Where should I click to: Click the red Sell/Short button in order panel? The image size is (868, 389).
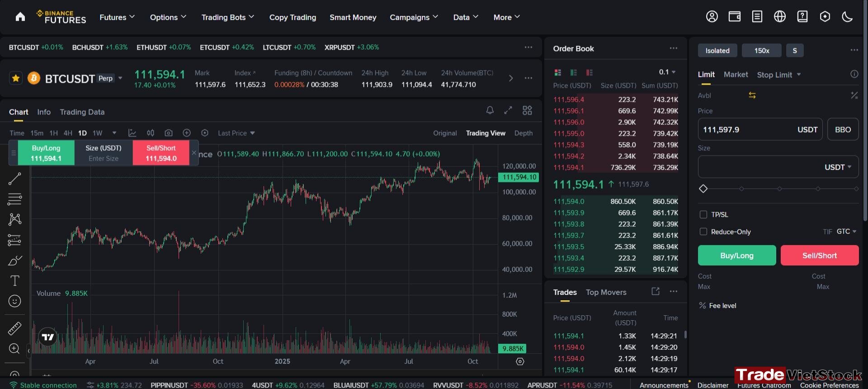click(x=820, y=256)
